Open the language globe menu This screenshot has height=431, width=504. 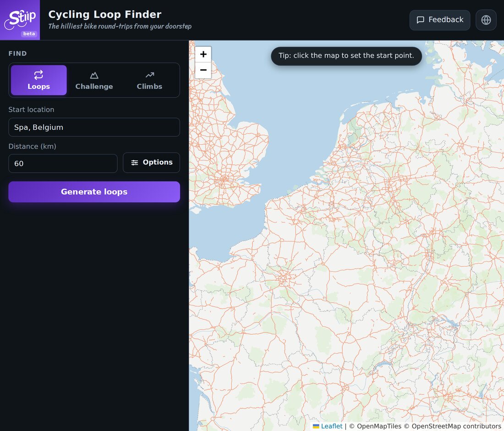pos(486,20)
